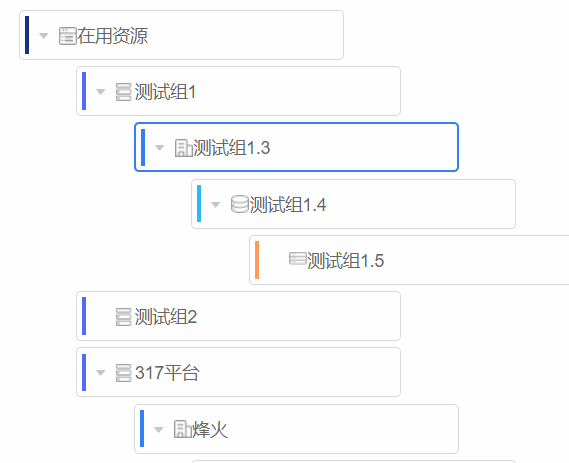Click the server stack icon beside 测试组1
The height and width of the screenshot is (463, 569).
pos(123,92)
